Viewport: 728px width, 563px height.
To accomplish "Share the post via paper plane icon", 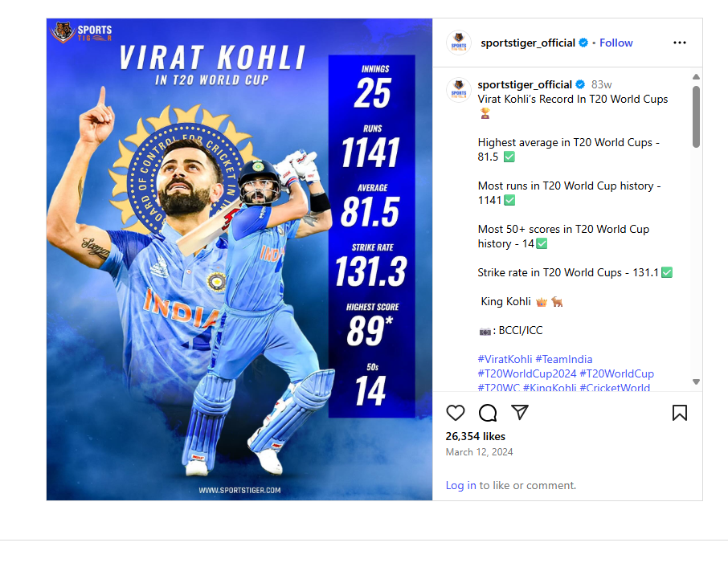I will point(520,412).
